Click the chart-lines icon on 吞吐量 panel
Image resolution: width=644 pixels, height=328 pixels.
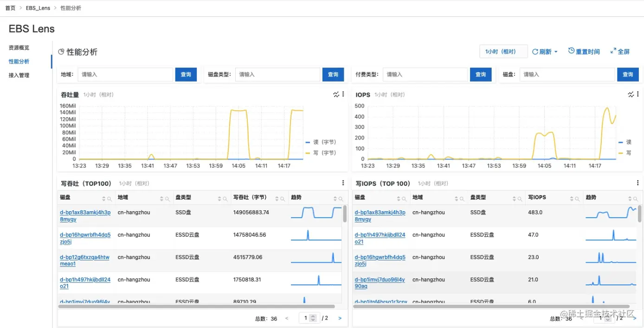336,95
